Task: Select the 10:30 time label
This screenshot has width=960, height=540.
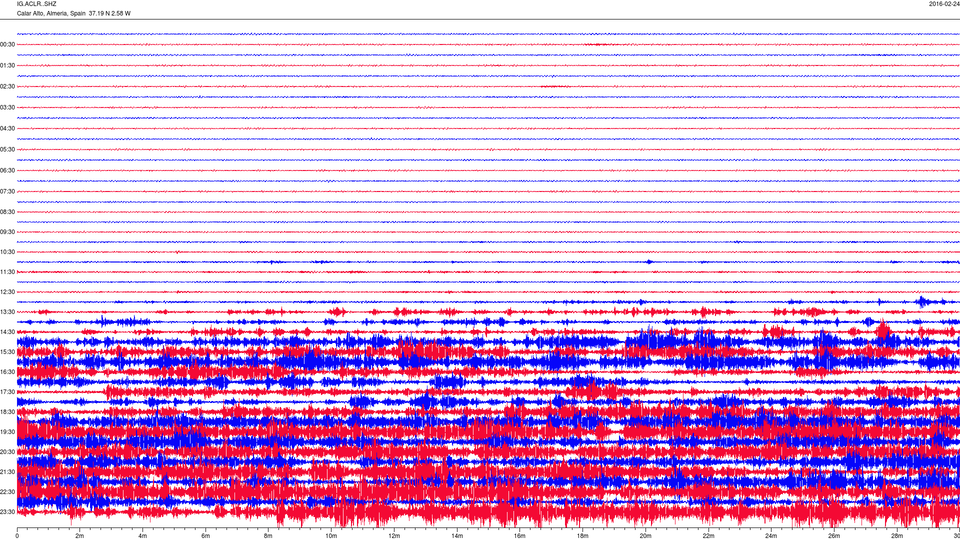Action: click(x=7, y=252)
